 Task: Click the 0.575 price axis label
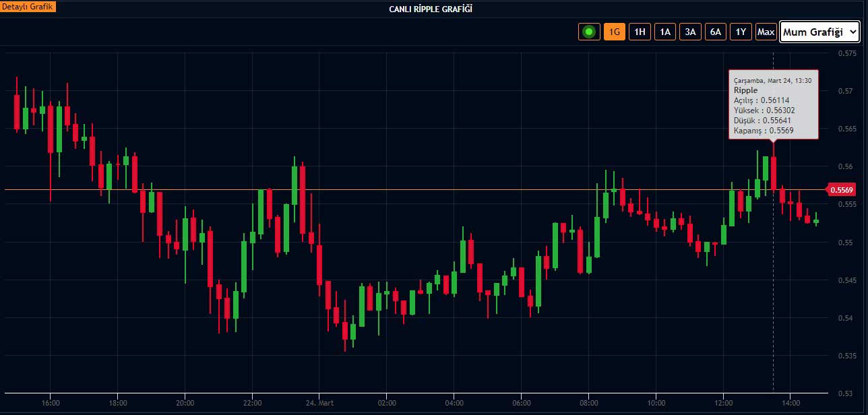(x=846, y=53)
